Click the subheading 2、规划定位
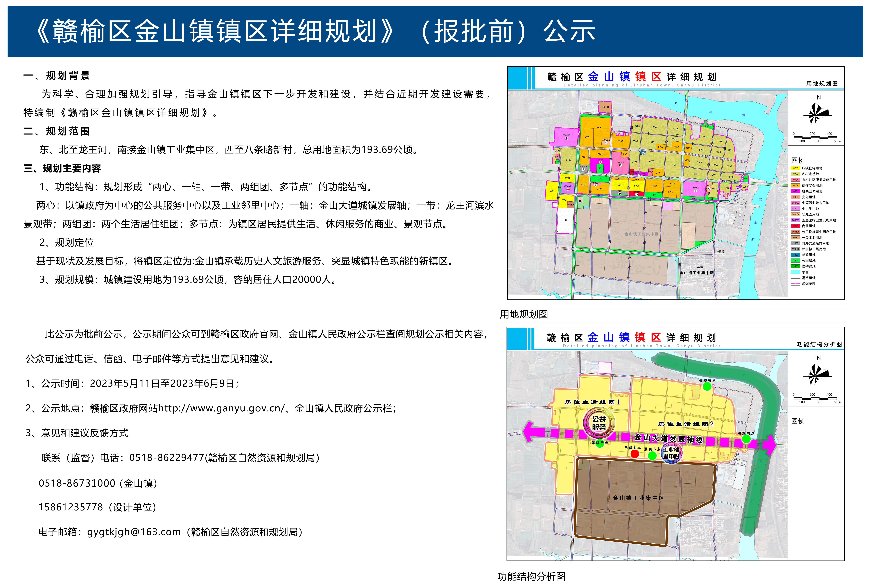The height and width of the screenshot is (588, 870). (x=67, y=243)
